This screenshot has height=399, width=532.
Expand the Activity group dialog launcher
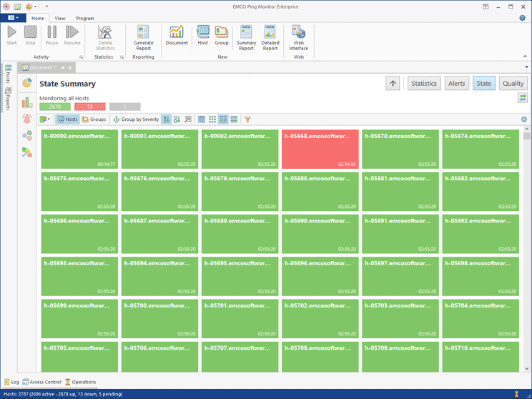pos(81,57)
